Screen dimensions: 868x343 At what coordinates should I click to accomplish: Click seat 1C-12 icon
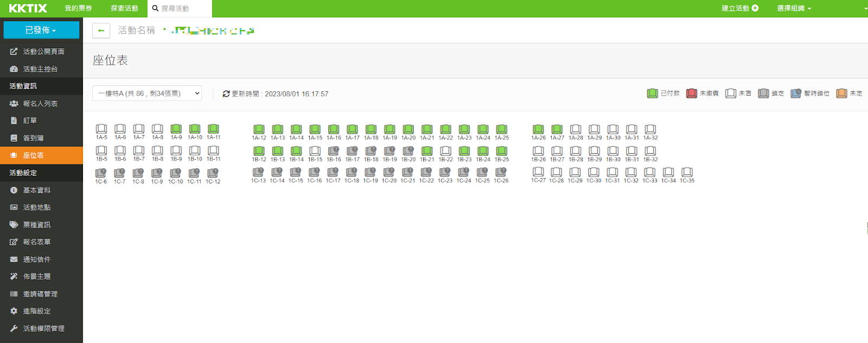(x=213, y=173)
